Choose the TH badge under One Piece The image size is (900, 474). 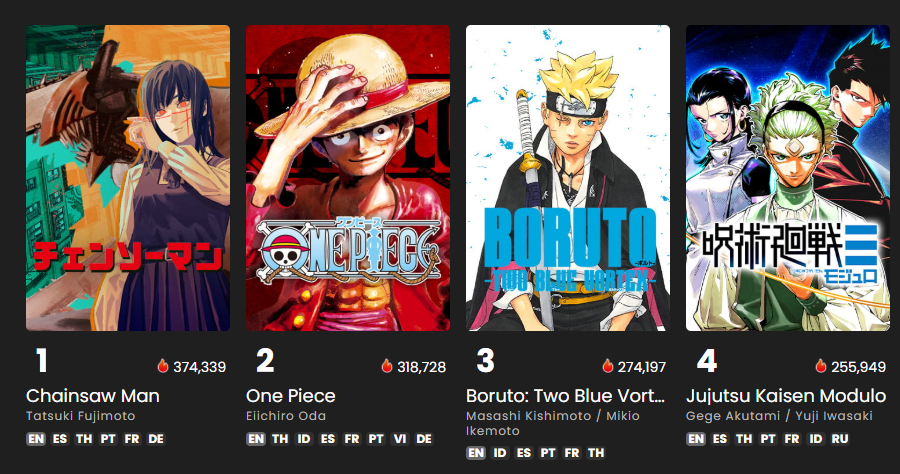280,439
